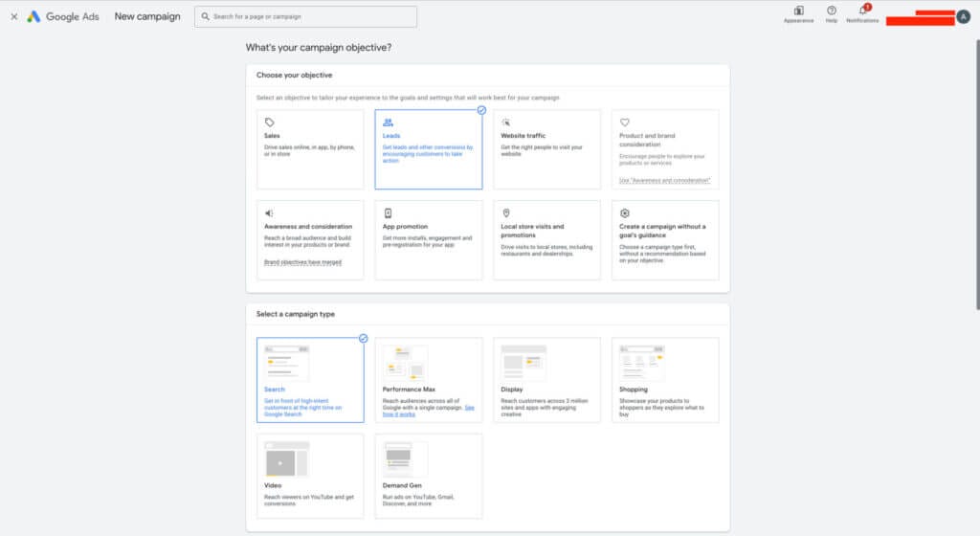
Task: Click the Product and brand consideration heart icon
Action: [624, 123]
